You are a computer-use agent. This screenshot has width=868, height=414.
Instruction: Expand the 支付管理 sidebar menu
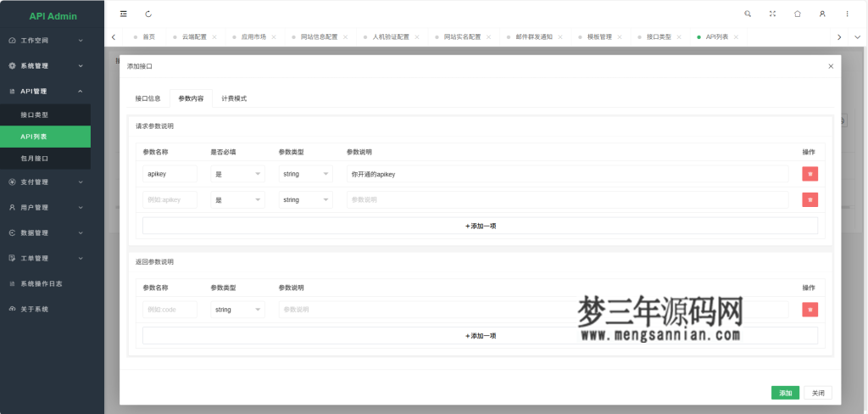tap(46, 182)
